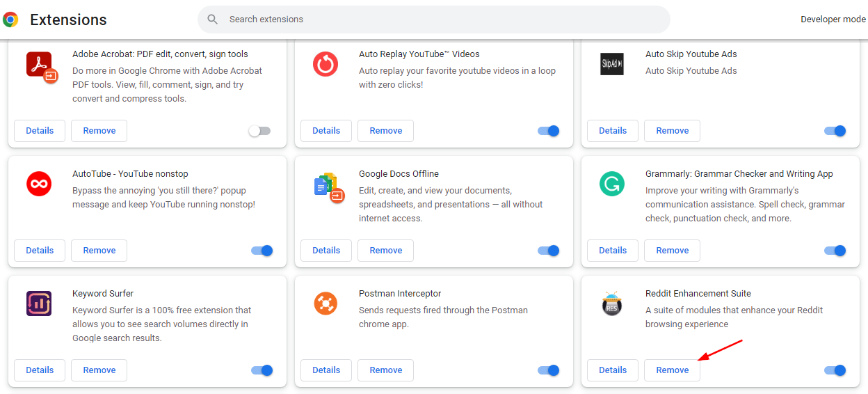868x394 pixels.
Task: Disable the Grammarly extension toggle
Action: pos(835,251)
